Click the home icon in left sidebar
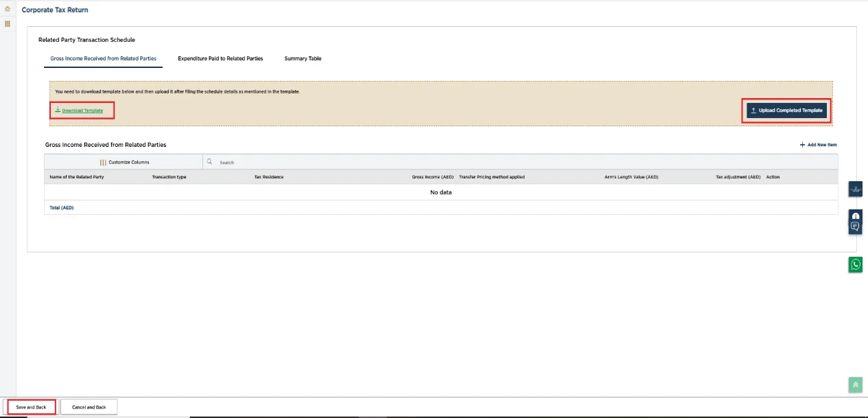The width and height of the screenshot is (868, 418). (x=8, y=10)
